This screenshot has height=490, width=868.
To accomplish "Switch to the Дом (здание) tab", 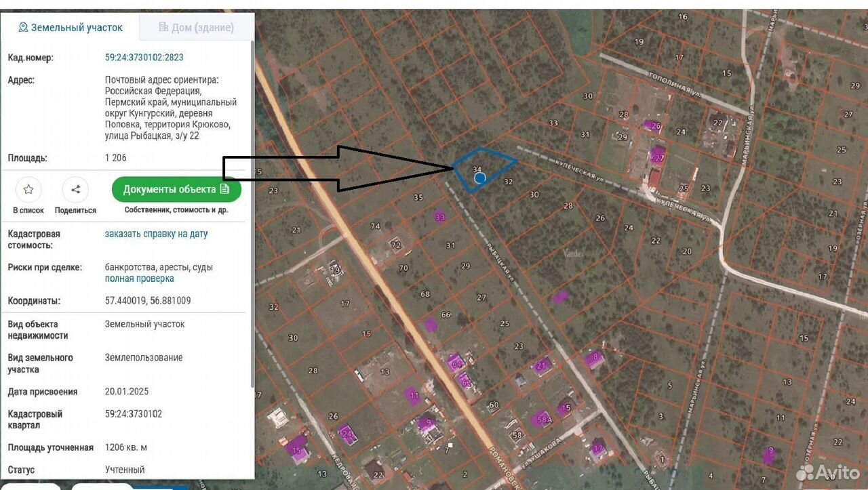I will pyautogui.click(x=196, y=27).
